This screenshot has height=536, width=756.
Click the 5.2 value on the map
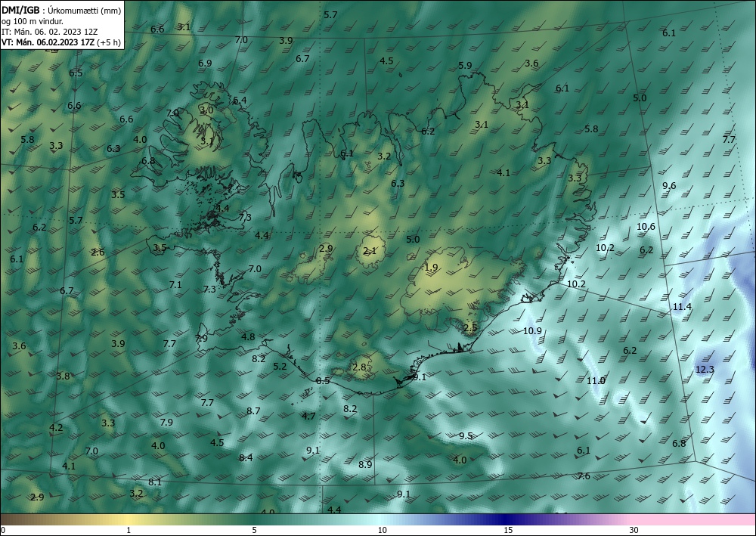(x=280, y=367)
